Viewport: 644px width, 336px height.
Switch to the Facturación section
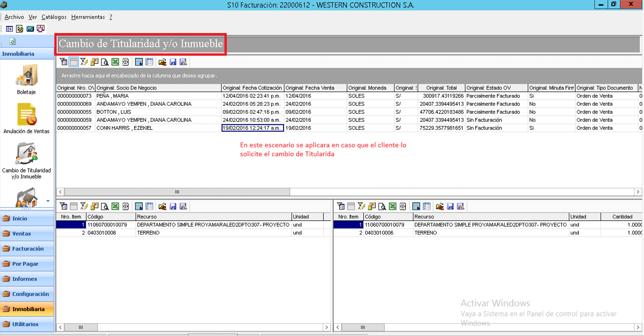click(27, 249)
